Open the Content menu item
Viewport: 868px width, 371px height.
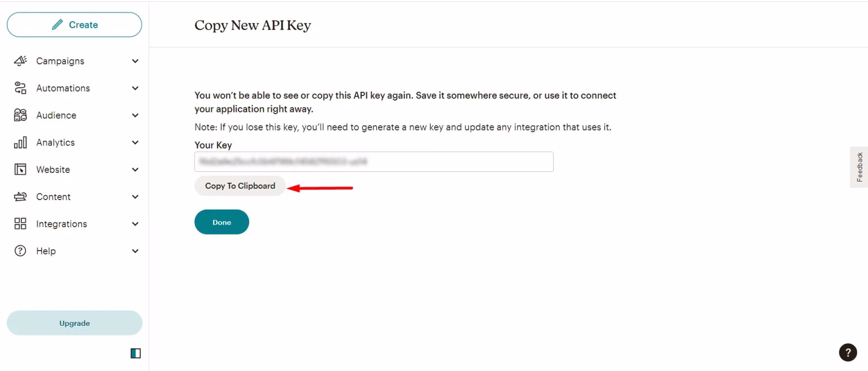pos(74,197)
